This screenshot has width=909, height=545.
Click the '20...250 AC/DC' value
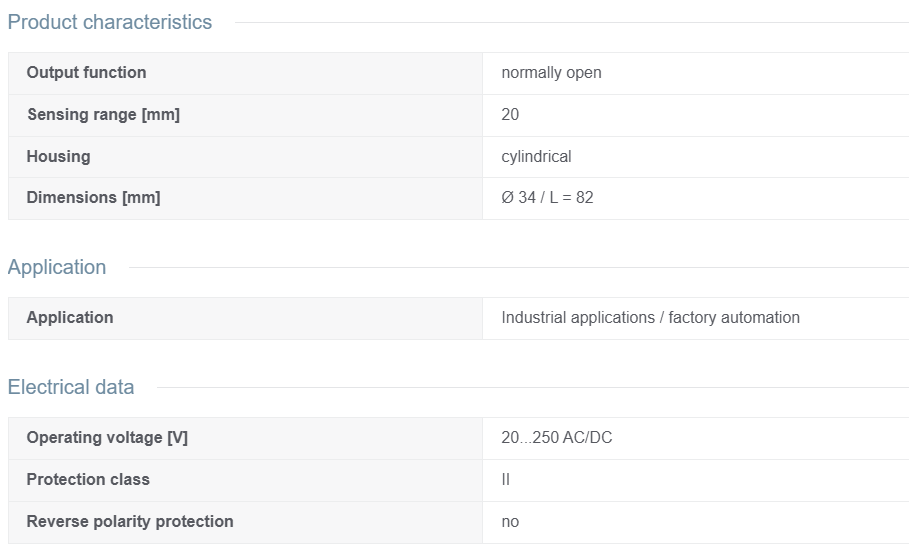(x=557, y=438)
